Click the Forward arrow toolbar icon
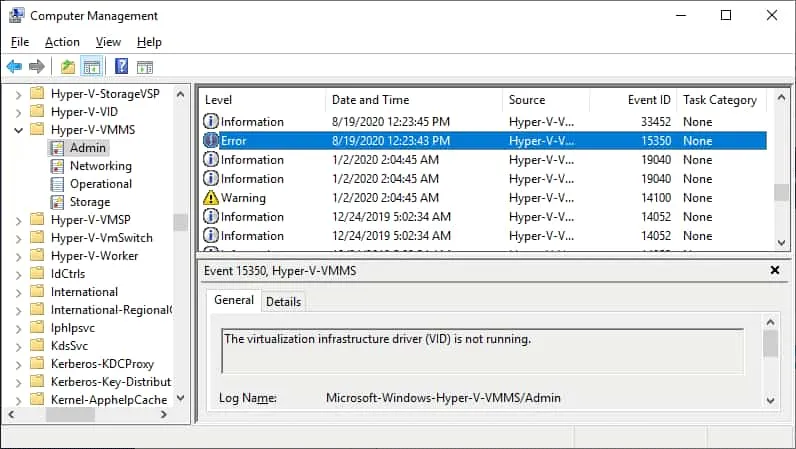The height and width of the screenshot is (449, 796). pos(37,67)
